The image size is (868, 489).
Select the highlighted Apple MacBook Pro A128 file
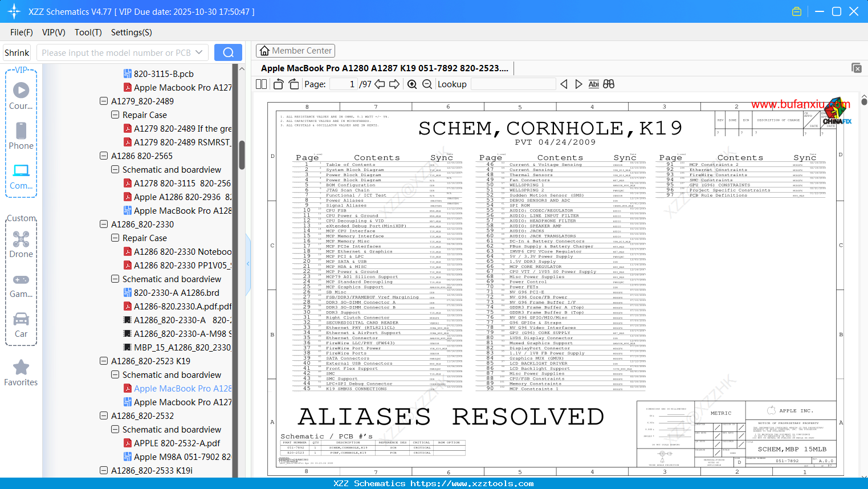182,388
